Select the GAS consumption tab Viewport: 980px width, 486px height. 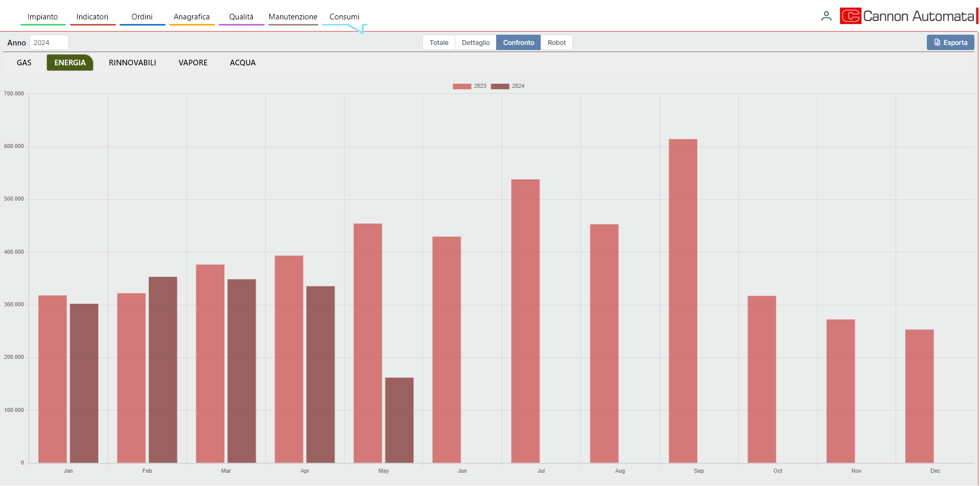24,63
